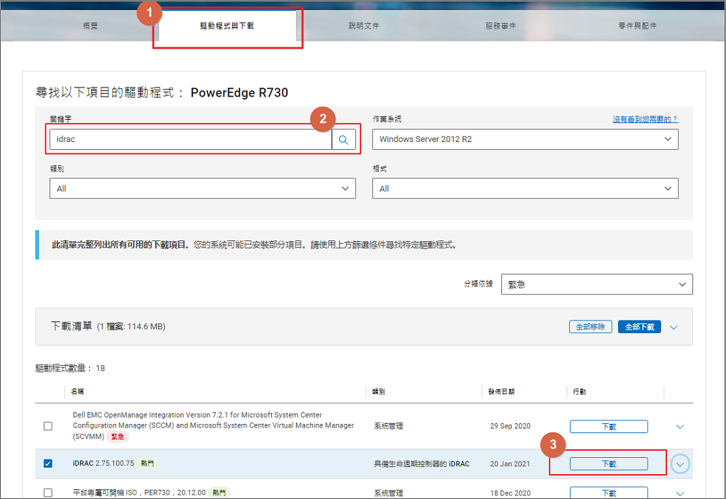
Task: Switch to the 說明文件 tab
Action: tap(363, 26)
